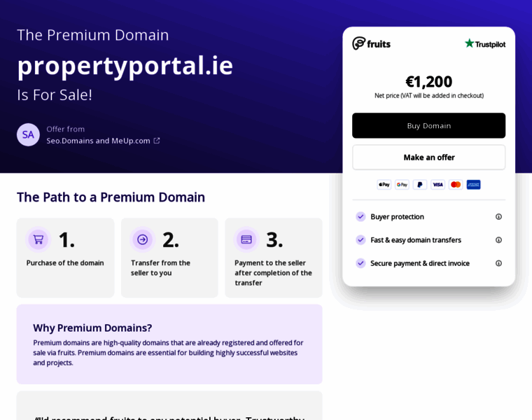Viewport: 532px width, 420px height.
Task: Click the payment card icon in step 3
Action: (x=246, y=239)
